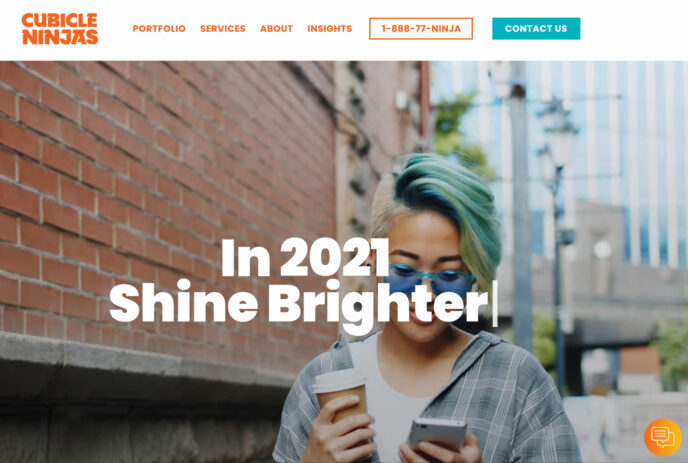The height and width of the screenshot is (463, 688).
Task: Click the Cubicle Ninjas logo
Action: click(60, 29)
